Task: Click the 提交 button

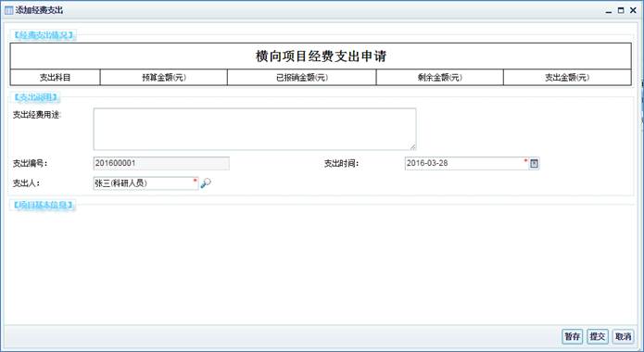Action: pos(598,336)
